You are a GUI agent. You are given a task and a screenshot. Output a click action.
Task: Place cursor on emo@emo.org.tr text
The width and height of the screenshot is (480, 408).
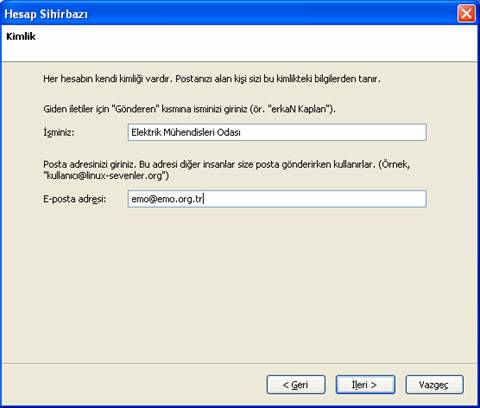(x=167, y=199)
